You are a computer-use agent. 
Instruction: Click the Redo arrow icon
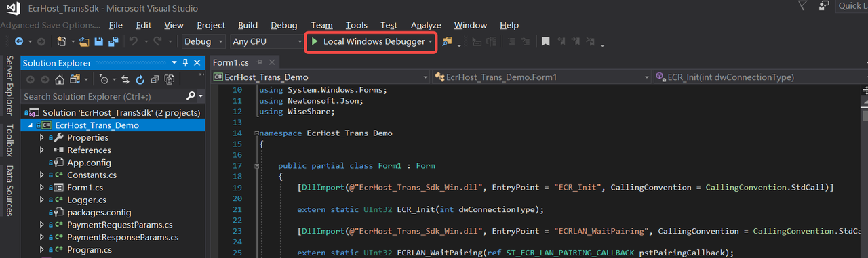point(158,41)
